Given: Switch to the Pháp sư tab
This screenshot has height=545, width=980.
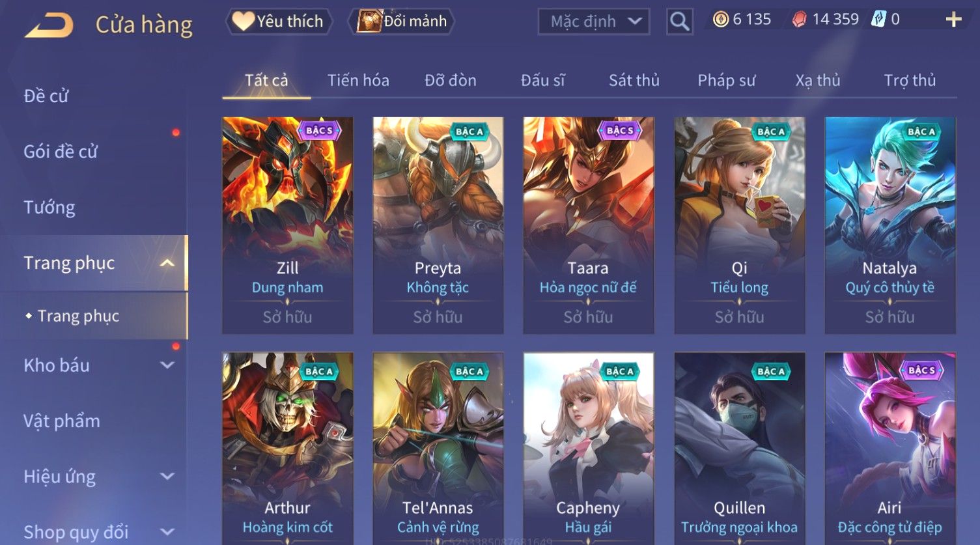Looking at the screenshot, I should [x=726, y=80].
